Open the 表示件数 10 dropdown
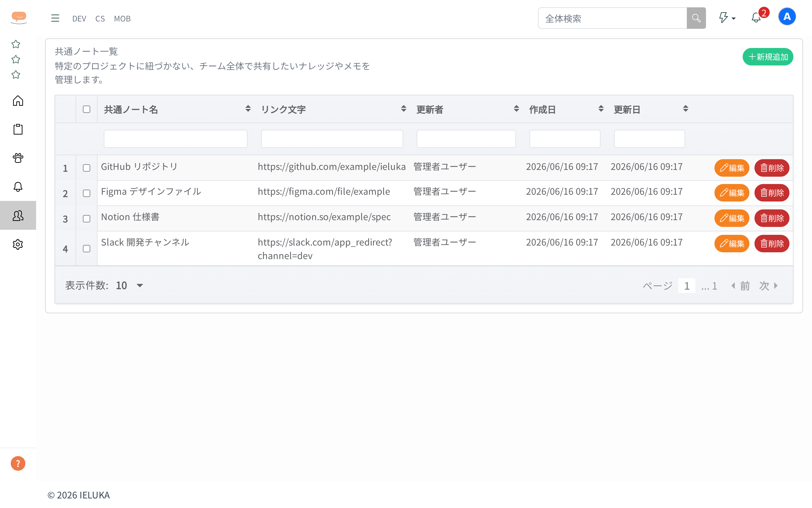 click(130, 286)
